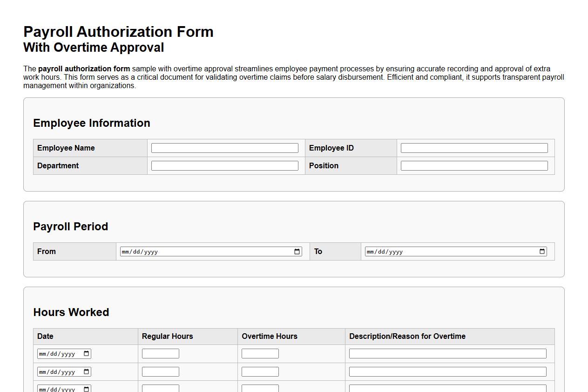This screenshot has width=588, height=392.
Task: Click the Department input field
Action: (224, 165)
